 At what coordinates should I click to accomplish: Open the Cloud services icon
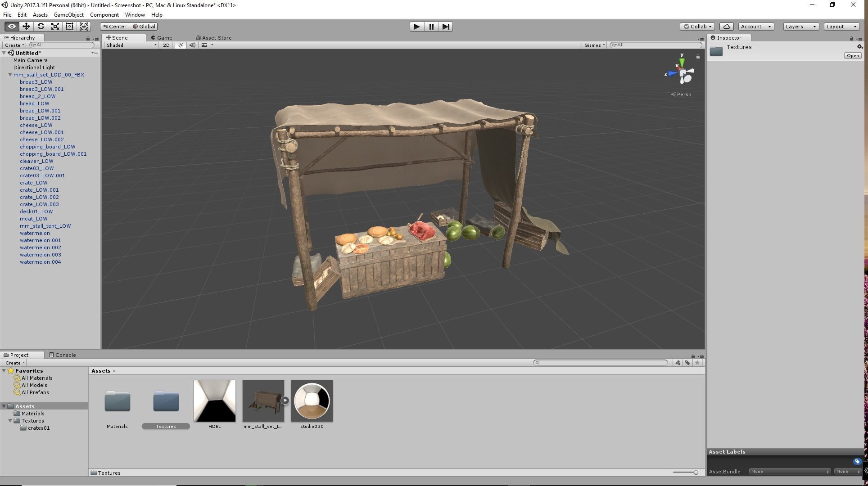[x=726, y=27]
